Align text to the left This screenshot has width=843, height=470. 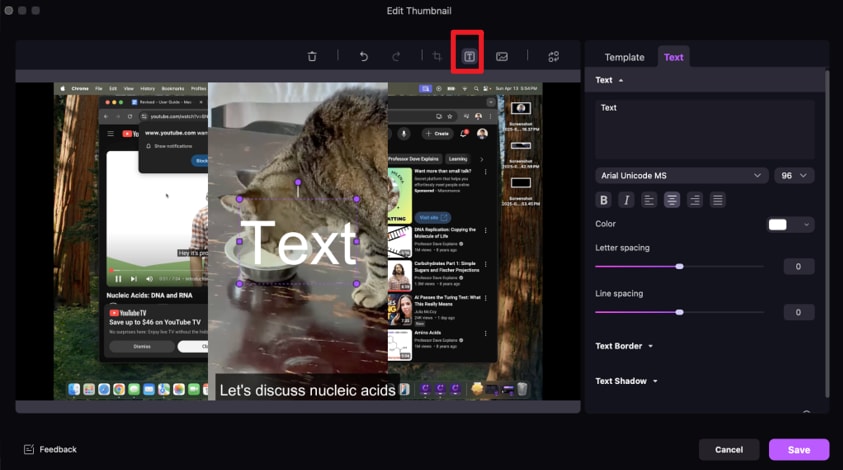649,200
